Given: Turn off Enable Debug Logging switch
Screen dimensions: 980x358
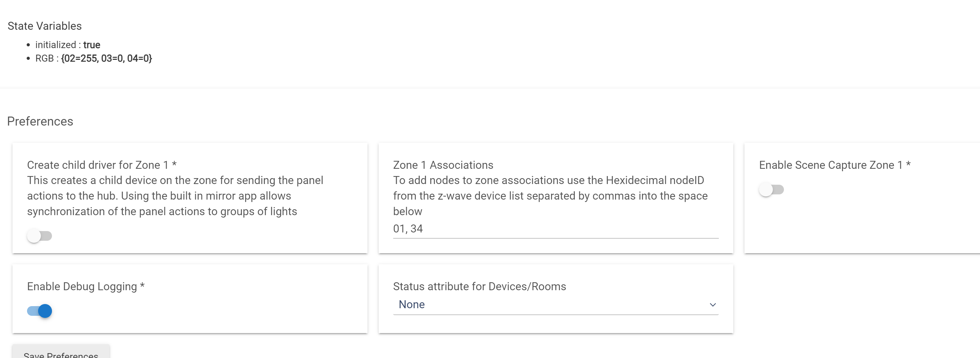Looking at the screenshot, I should (x=39, y=311).
